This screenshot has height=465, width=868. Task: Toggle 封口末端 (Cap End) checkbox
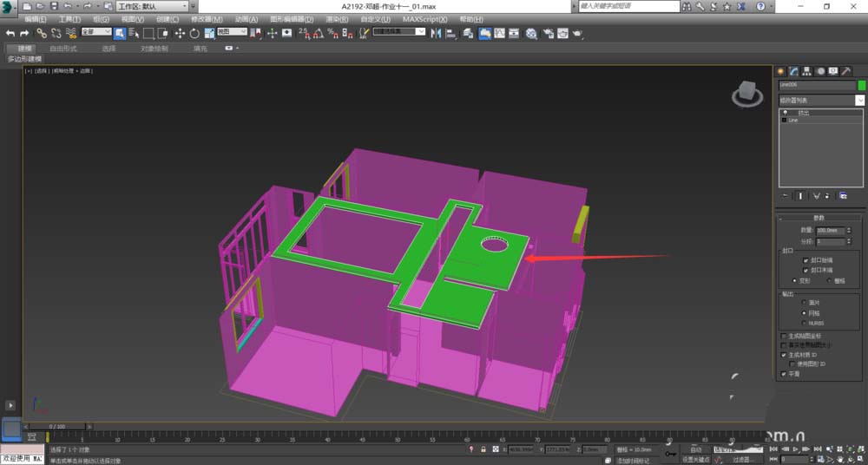pos(806,270)
